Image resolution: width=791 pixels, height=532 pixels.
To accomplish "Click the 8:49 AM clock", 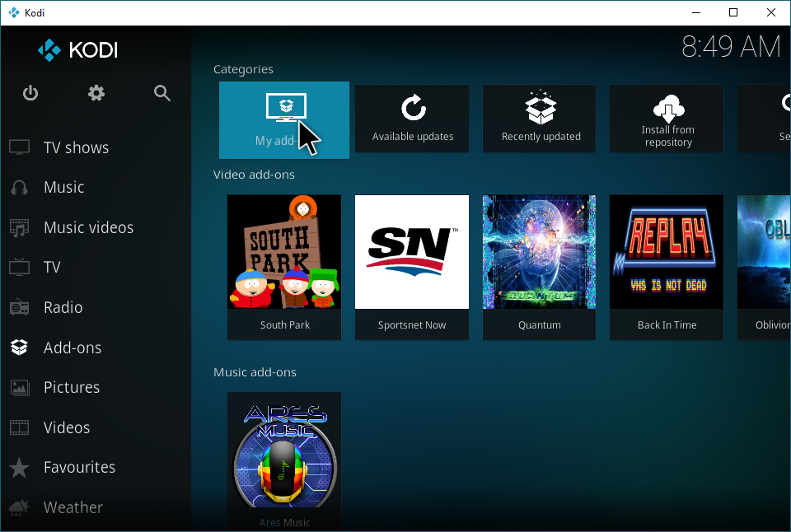I will point(731,47).
